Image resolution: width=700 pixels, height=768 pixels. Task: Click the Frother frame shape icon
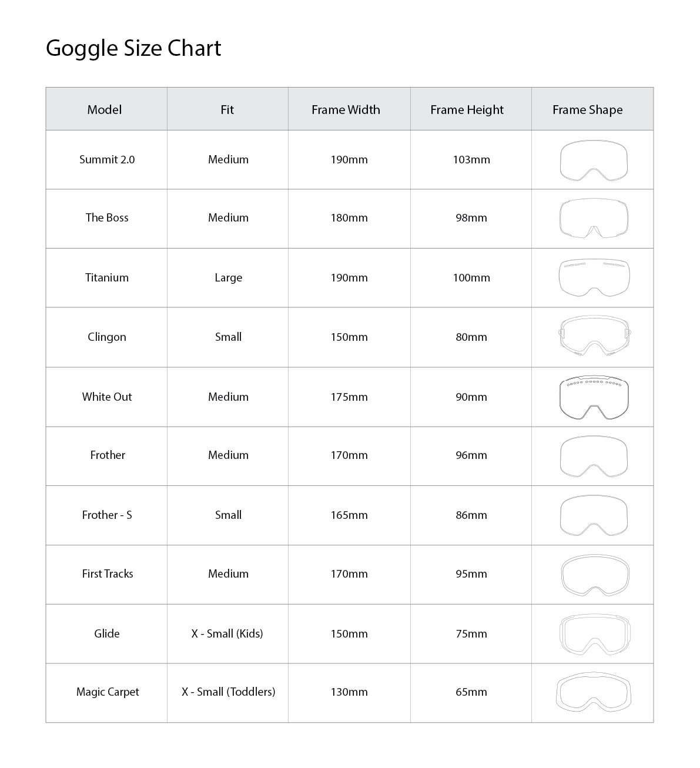pyautogui.click(x=594, y=456)
